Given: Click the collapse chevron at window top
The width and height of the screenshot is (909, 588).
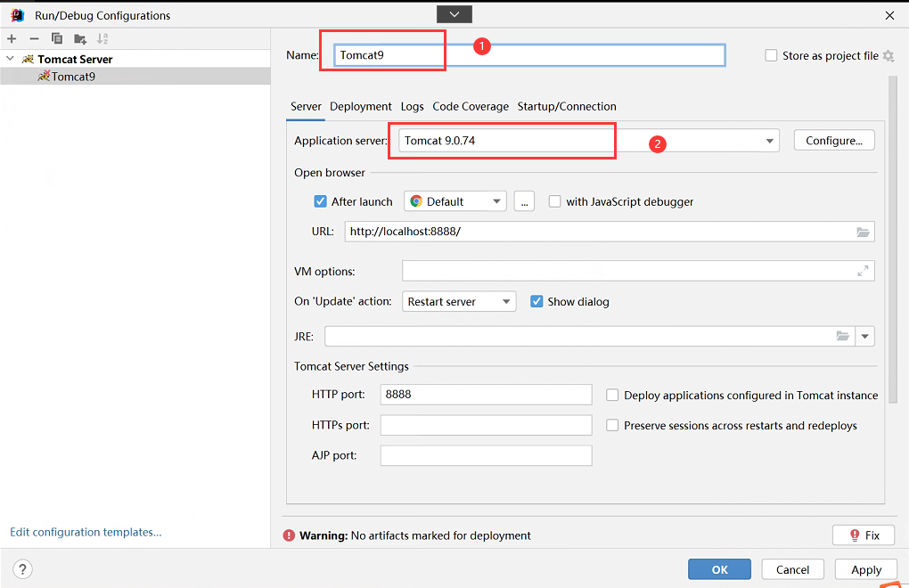Looking at the screenshot, I should point(454,14).
